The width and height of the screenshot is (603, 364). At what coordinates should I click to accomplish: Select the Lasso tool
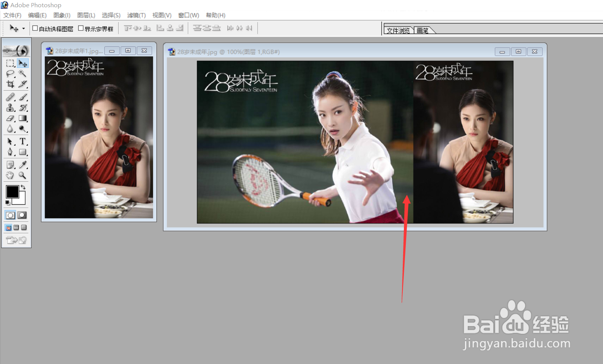click(10, 74)
